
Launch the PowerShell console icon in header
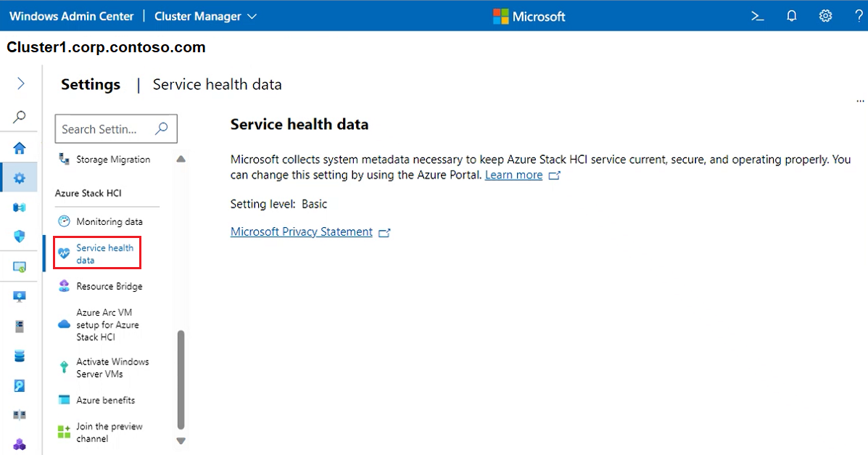click(x=757, y=16)
